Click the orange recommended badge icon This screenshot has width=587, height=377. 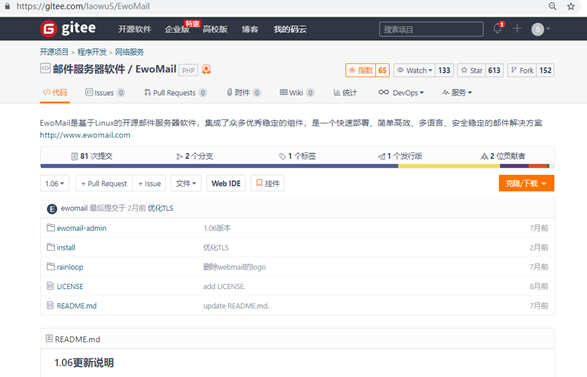tap(206, 69)
